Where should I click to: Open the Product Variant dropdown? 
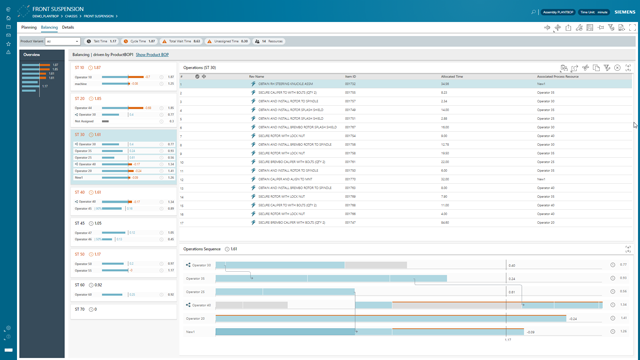coord(62,41)
